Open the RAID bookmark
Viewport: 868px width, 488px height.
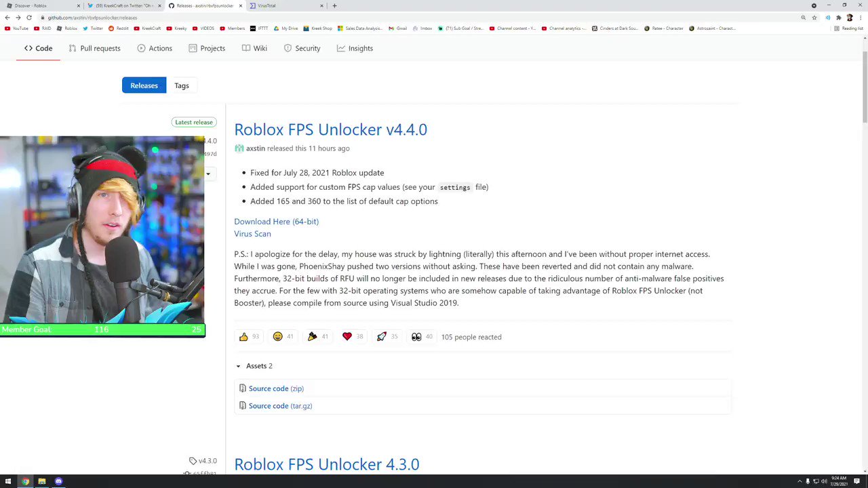point(42,28)
